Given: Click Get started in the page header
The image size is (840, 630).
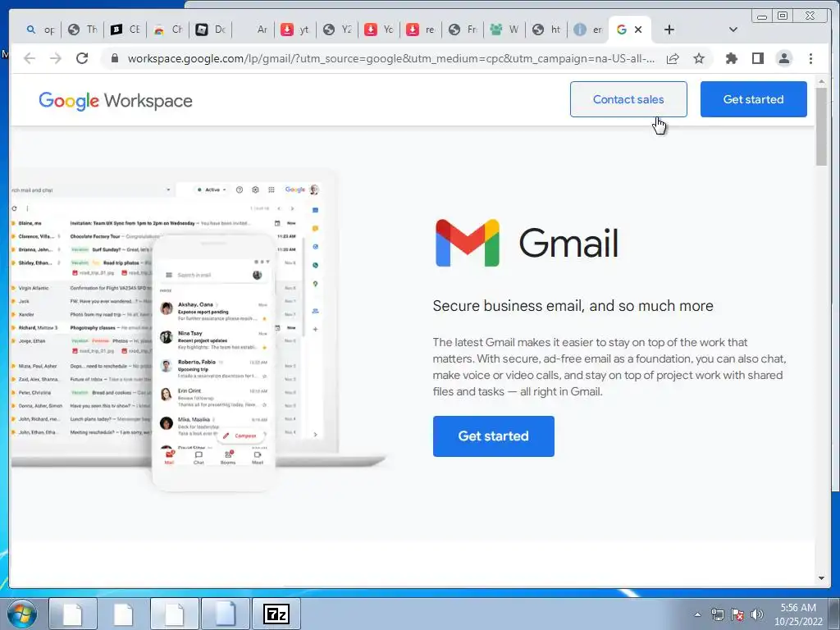Looking at the screenshot, I should coord(753,99).
